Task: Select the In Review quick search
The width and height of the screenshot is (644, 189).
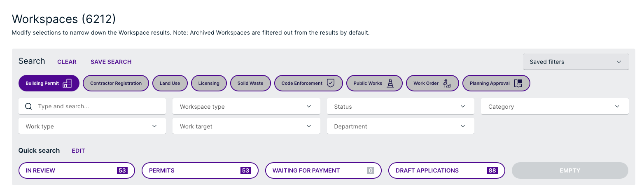Action: pyautogui.click(x=77, y=170)
